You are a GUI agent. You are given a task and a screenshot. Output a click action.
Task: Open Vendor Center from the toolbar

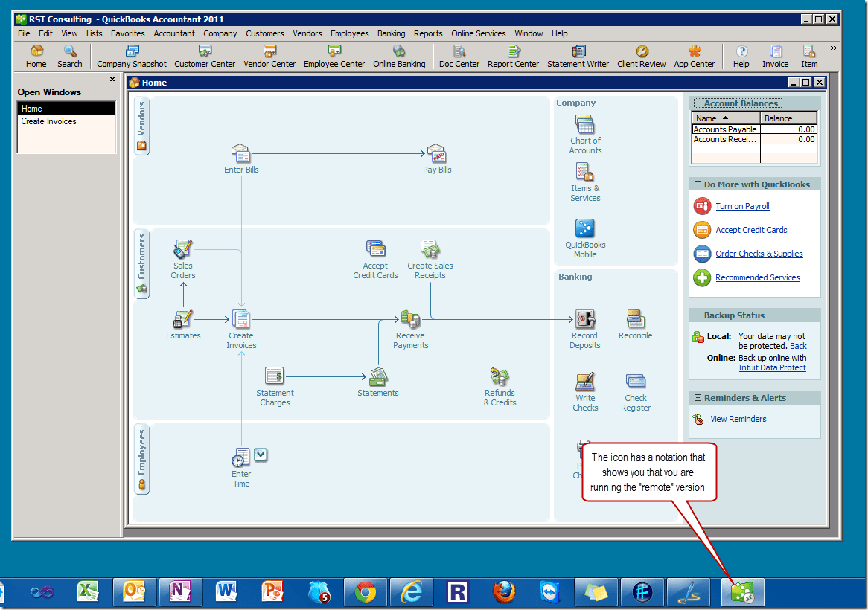pyautogui.click(x=269, y=57)
